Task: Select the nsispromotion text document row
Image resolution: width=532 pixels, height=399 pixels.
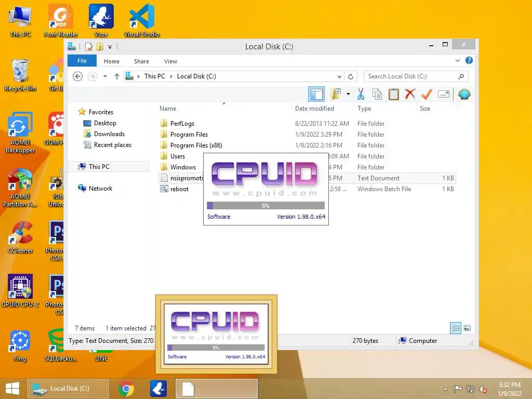Action: click(307, 178)
